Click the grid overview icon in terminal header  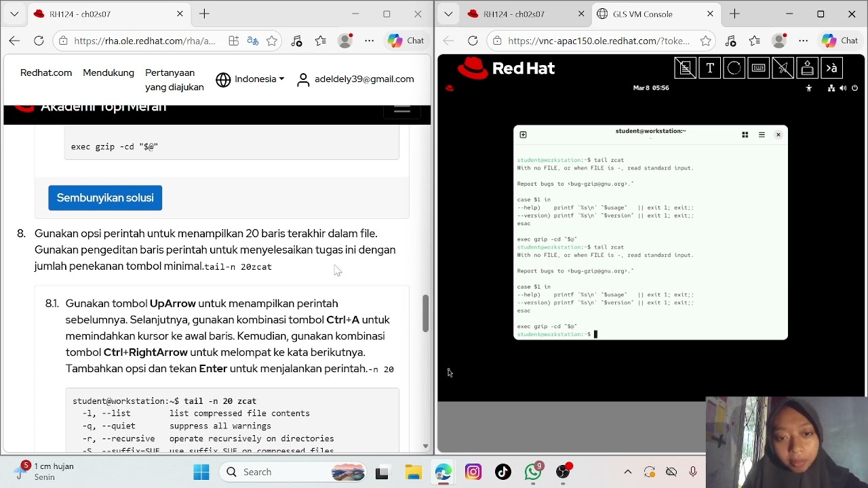pos(745,135)
